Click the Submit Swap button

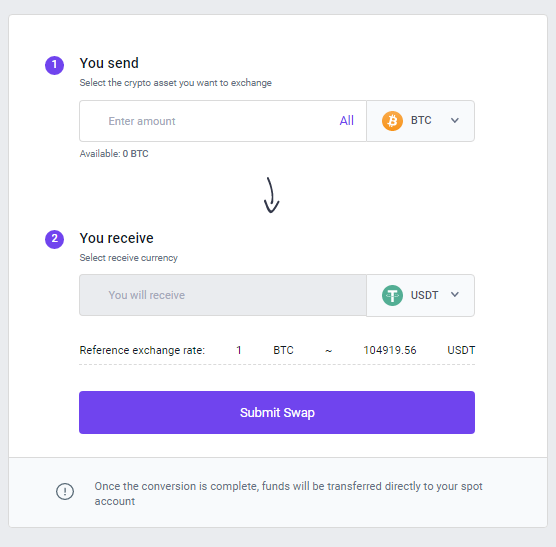pyautogui.click(x=277, y=412)
